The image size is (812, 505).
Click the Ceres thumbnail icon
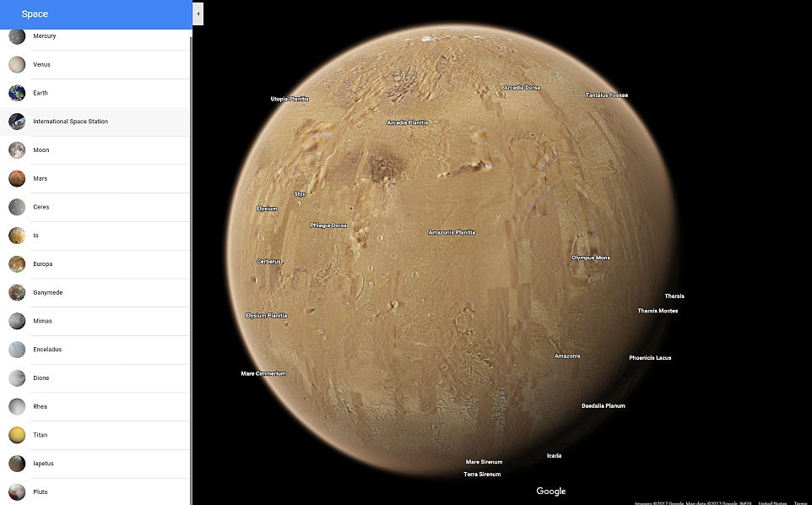[x=17, y=207]
